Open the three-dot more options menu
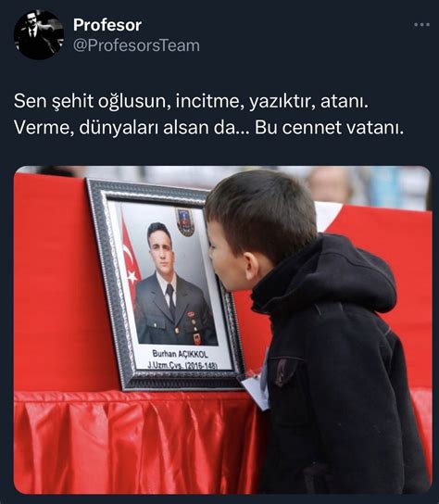The width and height of the screenshot is (439, 504). 421,24
